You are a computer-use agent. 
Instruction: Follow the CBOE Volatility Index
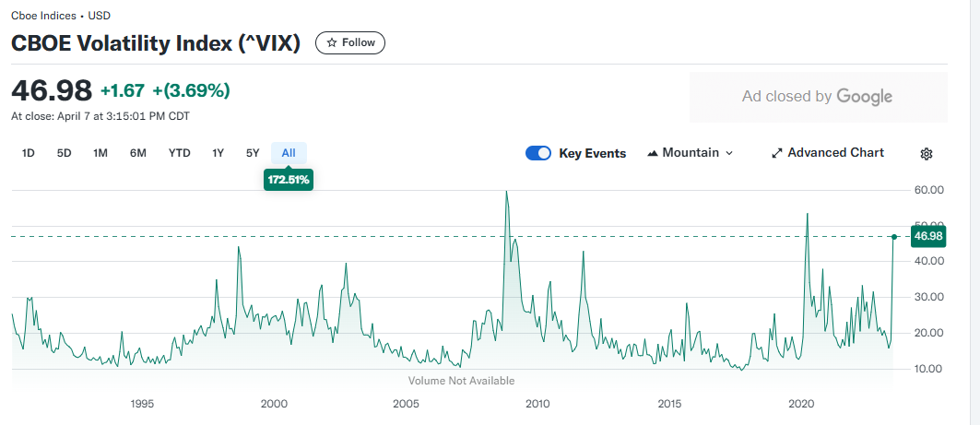click(350, 42)
